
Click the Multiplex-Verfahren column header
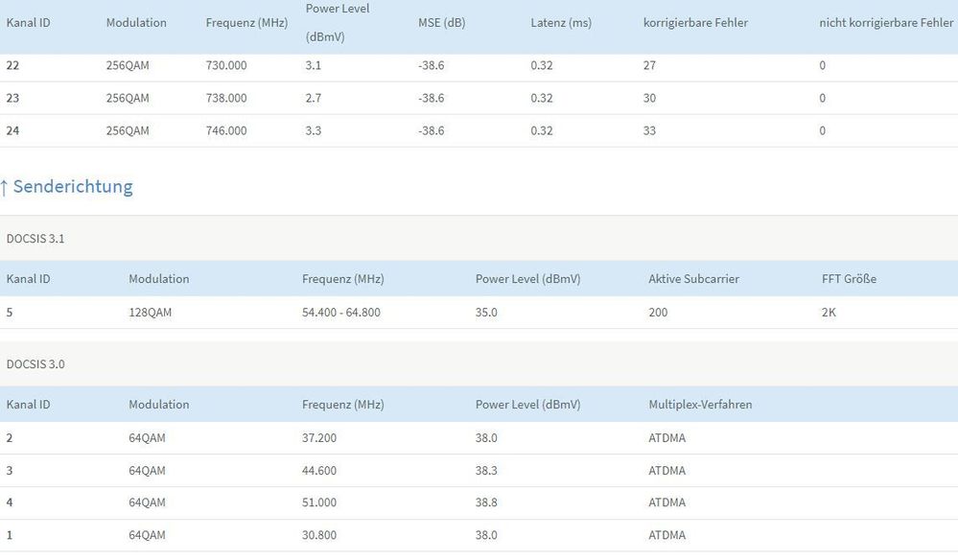click(700, 405)
